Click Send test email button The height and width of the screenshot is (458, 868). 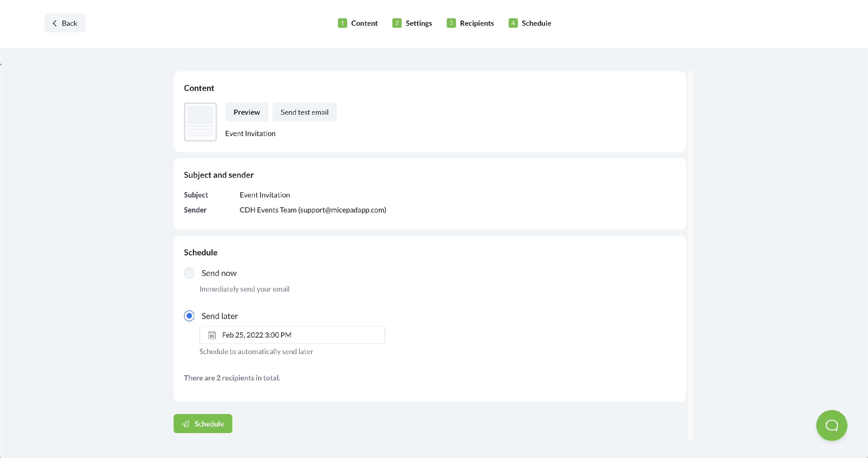304,112
